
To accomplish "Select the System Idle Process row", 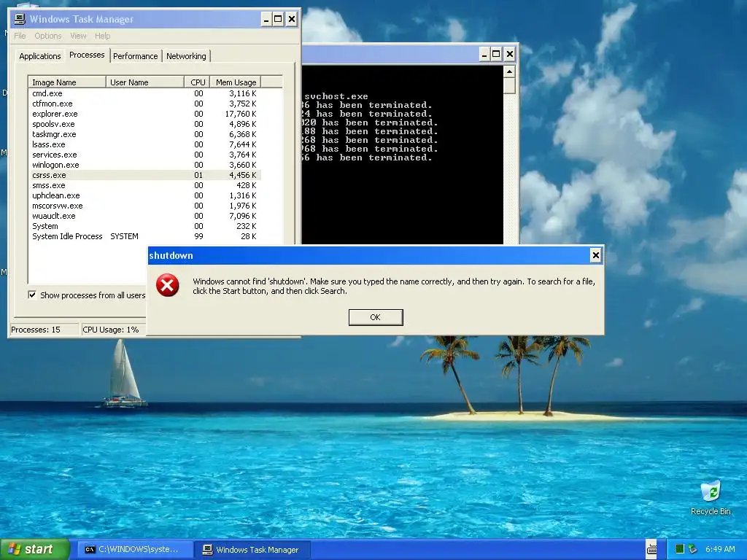I will point(145,236).
